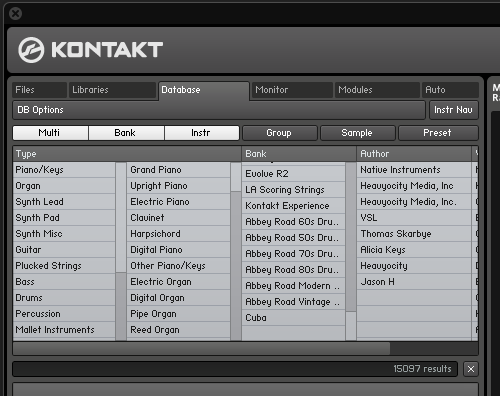Select Abbey Road Vintage bank

(293, 302)
